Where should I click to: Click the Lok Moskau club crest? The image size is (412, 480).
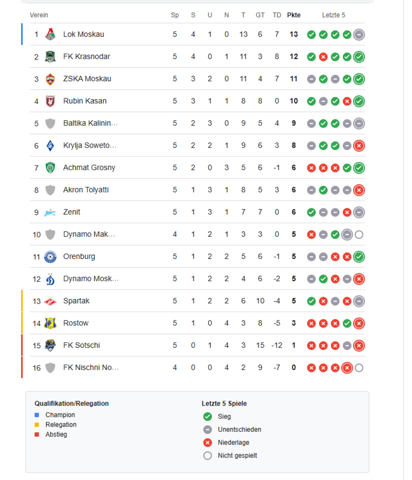pyautogui.click(x=50, y=34)
